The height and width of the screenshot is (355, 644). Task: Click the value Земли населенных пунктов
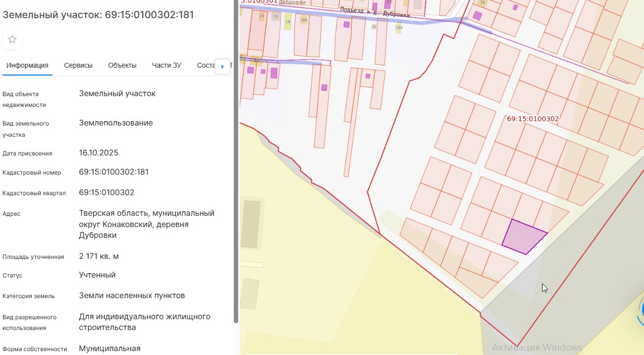[132, 295]
